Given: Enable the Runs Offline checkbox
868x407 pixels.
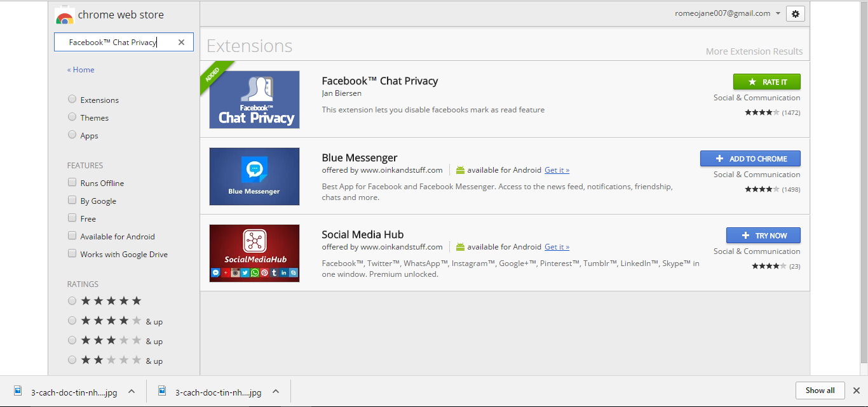Looking at the screenshot, I should [72, 183].
